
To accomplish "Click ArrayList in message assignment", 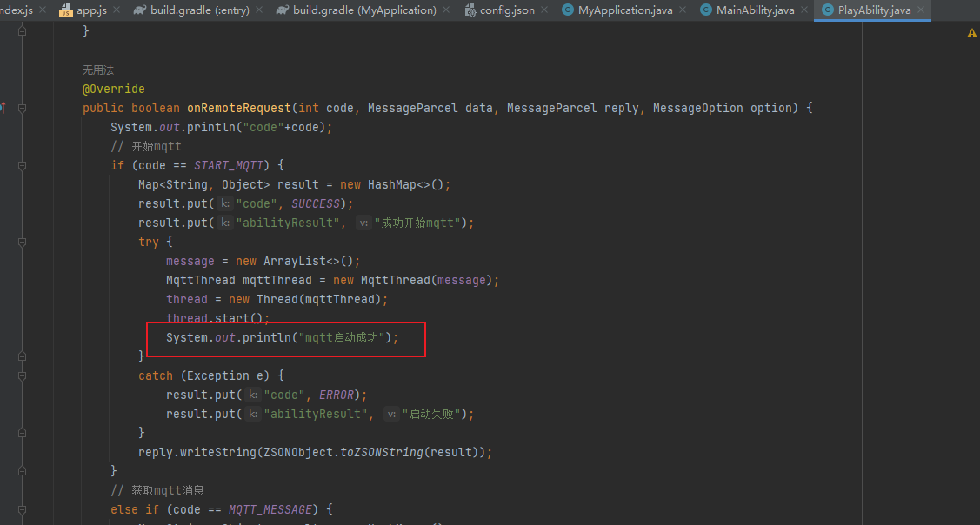I will [295, 261].
